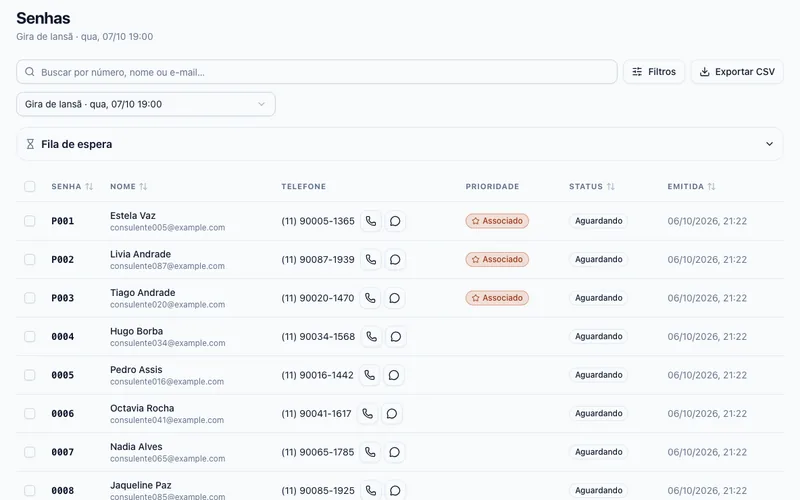Click emitted date in Estela Vaz row

(x=707, y=221)
